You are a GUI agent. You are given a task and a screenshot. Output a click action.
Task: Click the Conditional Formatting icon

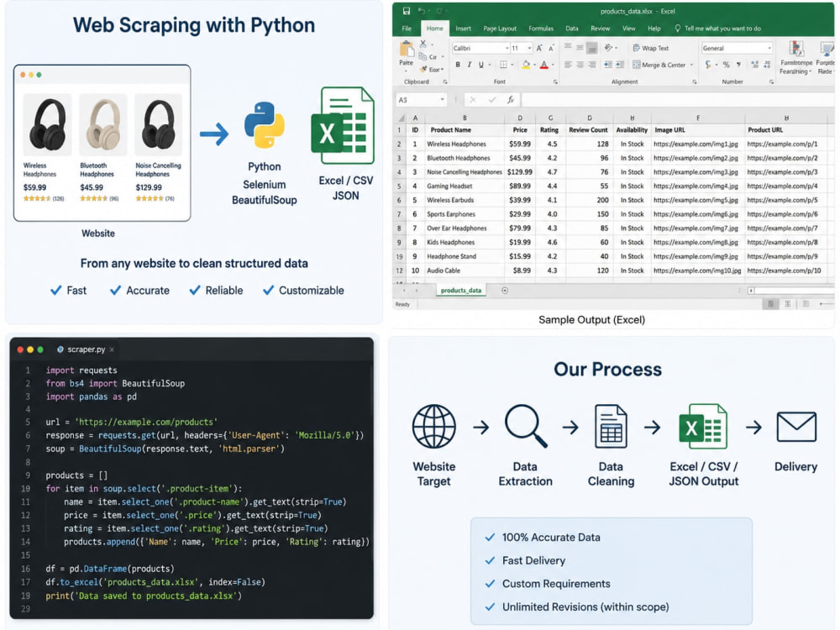[x=796, y=50]
